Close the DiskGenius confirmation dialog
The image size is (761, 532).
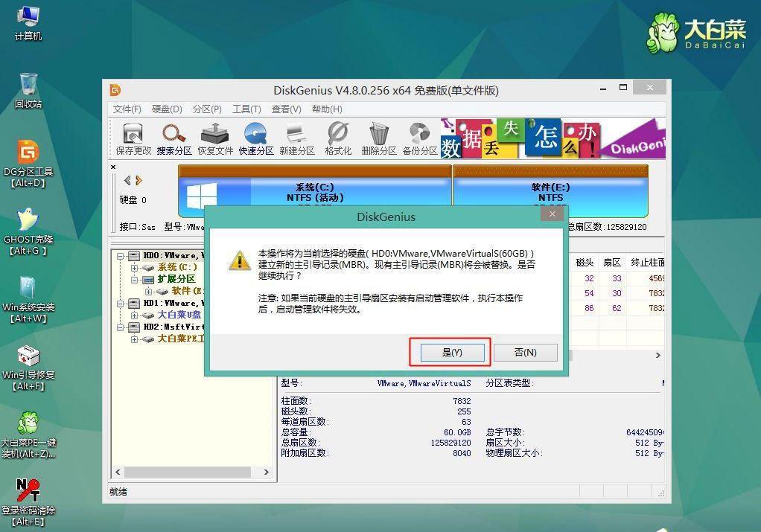(553, 214)
